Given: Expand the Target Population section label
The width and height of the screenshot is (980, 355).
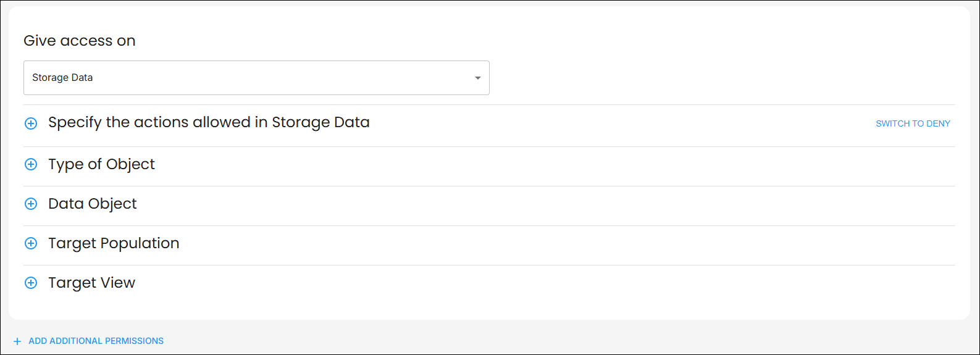Looking at the screenshot, I should tap(114, 243).
